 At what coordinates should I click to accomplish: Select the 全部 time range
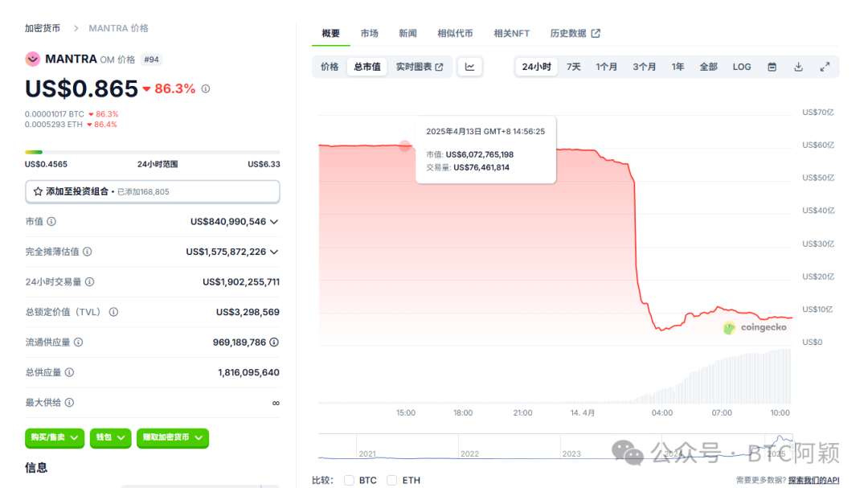(708, 67)
